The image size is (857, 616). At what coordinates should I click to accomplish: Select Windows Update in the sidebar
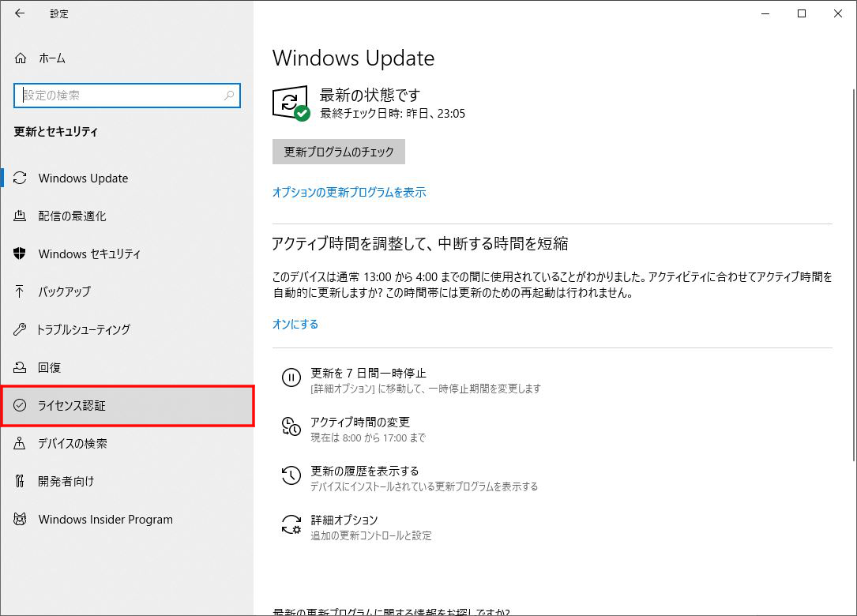point(127,178)
